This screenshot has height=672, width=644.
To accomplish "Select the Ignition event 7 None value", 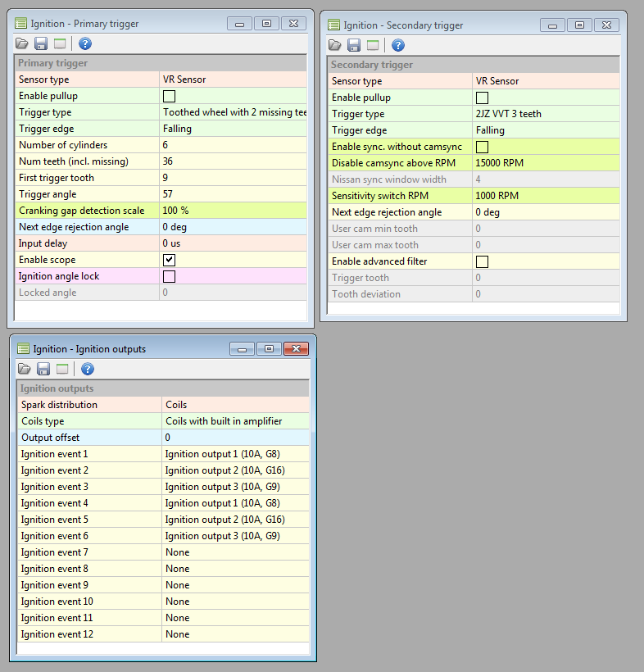I will (235, 552).
